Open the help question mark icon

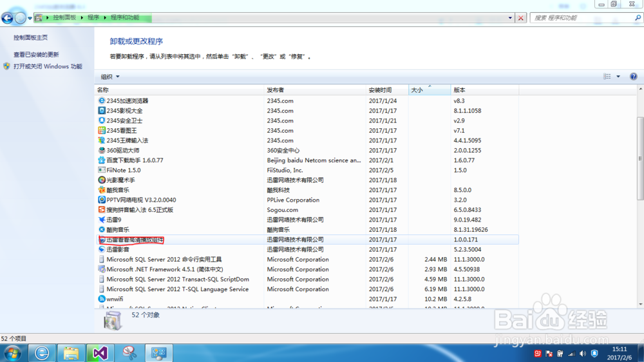click(x=633, y=77)
